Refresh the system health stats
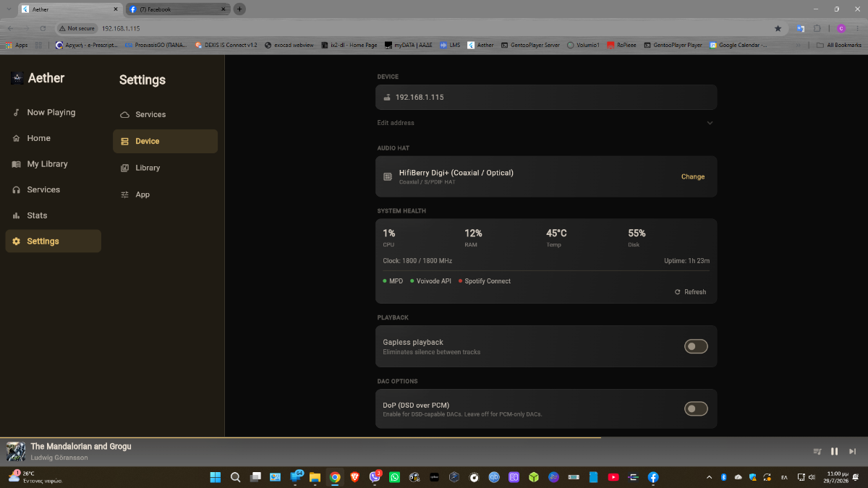Image resolution: width=868 pixels, height=488 pixels. point(690,292)
